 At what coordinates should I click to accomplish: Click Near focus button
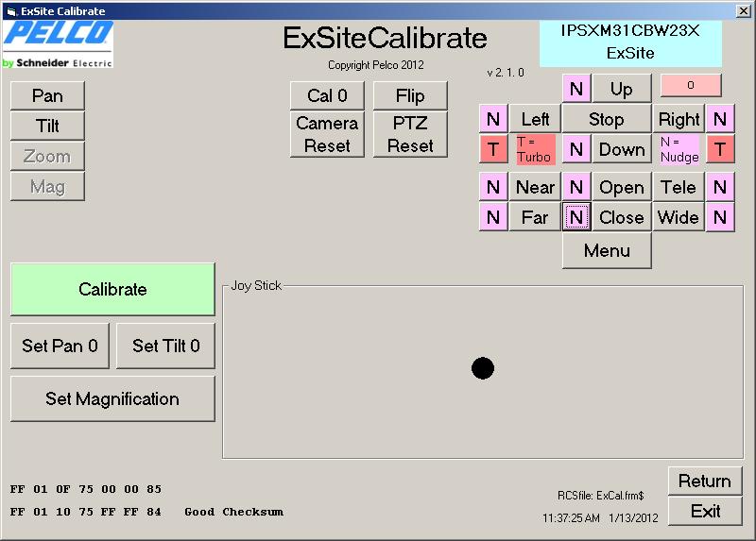535,186
